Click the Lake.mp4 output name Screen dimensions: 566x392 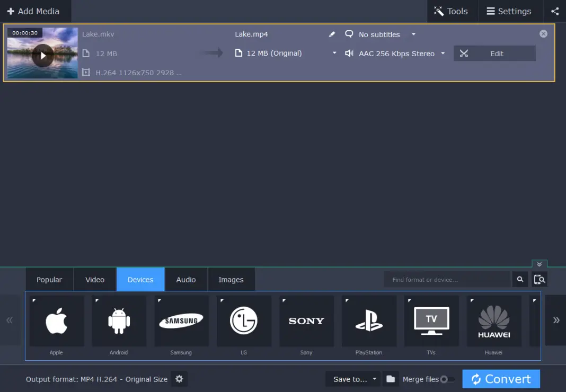(252, 34)
